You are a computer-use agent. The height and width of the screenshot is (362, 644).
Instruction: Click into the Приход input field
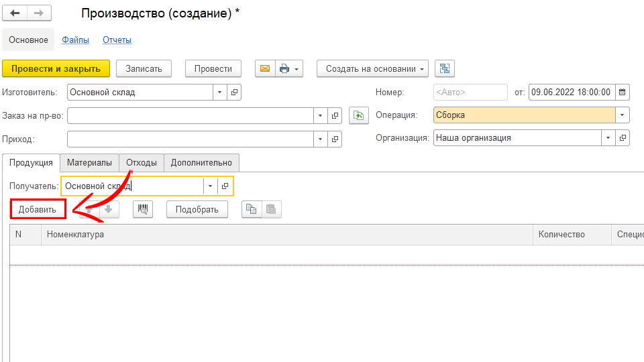click(191, 139)
